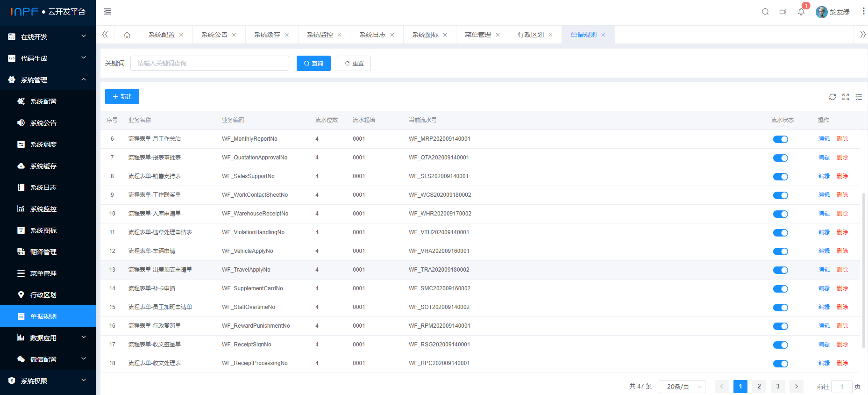Switch to the 系统监控 tab
The width and height of the screenshot is (868, 395).
tap(320, 35)
